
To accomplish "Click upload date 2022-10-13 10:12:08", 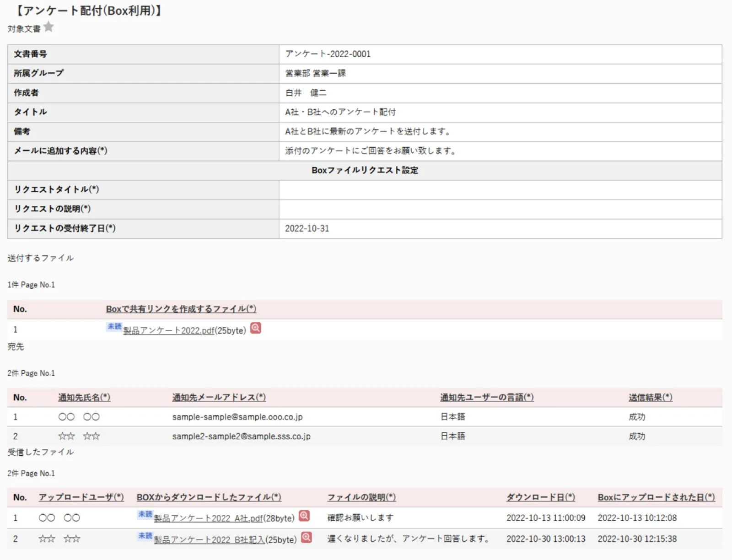I will [x=637, y=518].
